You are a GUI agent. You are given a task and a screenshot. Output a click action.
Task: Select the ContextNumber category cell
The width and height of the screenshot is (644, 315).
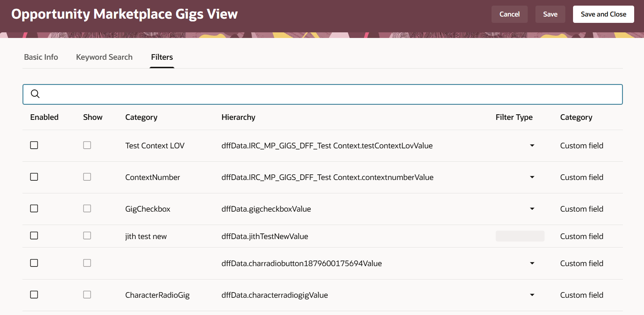[x=152, y=177]
